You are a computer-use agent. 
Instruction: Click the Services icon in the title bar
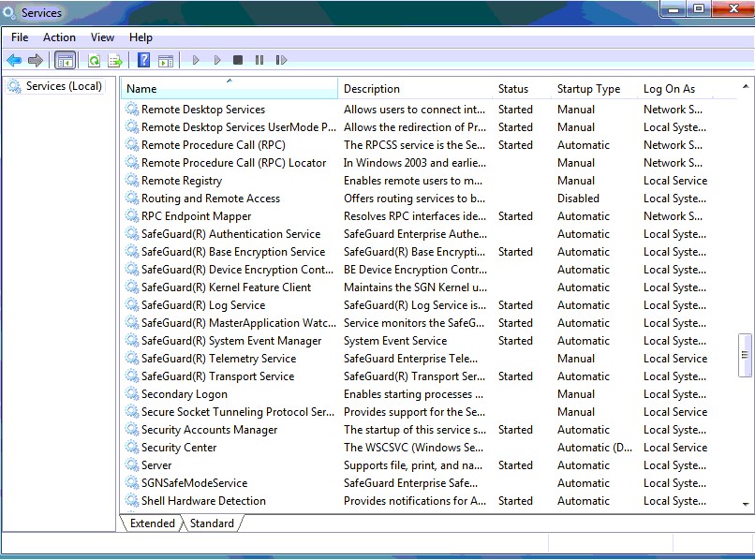[x=9, y=12]
